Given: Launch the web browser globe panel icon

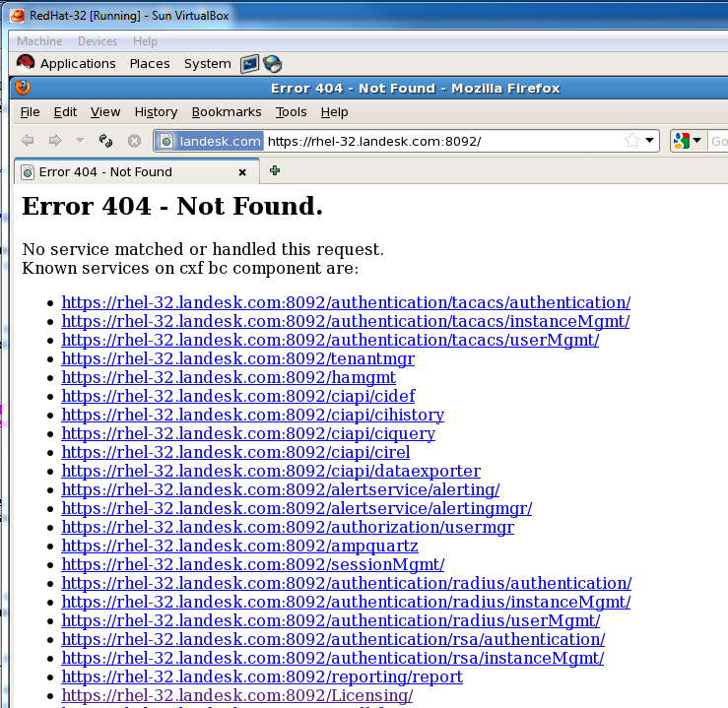Looking at the screenshot, I should click(272, 64).
